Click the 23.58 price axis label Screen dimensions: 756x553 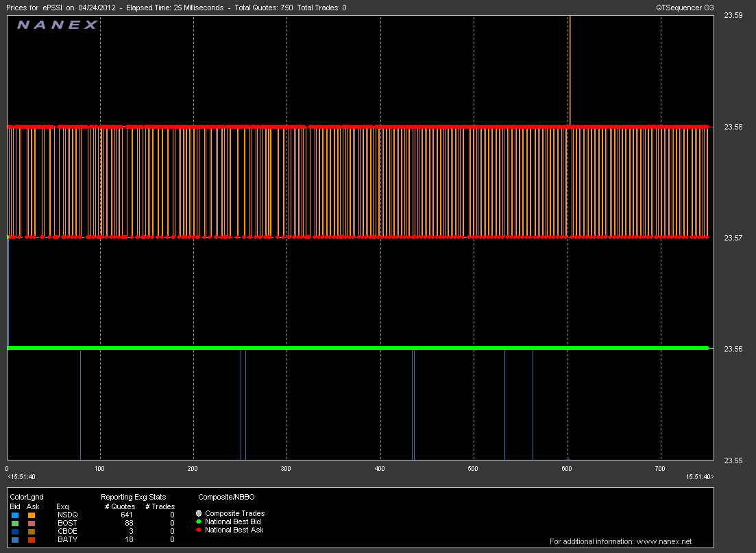(733, 127)
